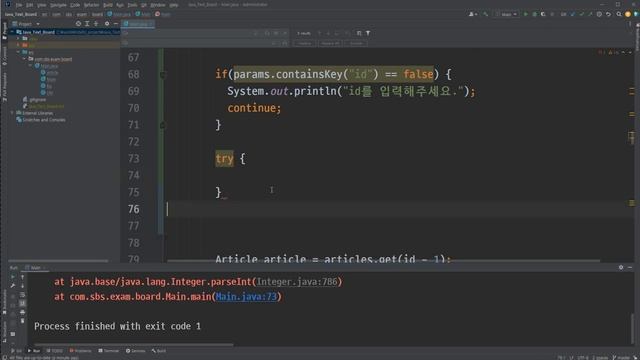Viewport: 640px width, 360px height.
Task: Open the File menu
Action: (19, 5)
